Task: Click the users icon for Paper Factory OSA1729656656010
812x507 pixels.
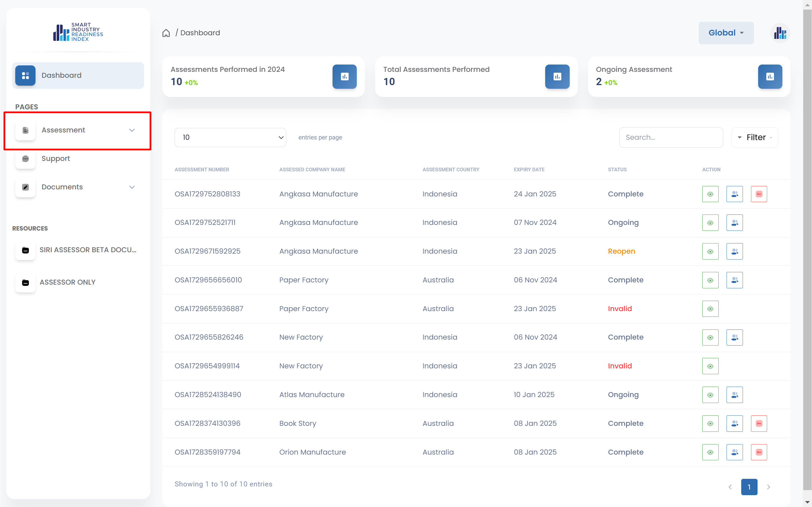Action: [x=734, y=280]
